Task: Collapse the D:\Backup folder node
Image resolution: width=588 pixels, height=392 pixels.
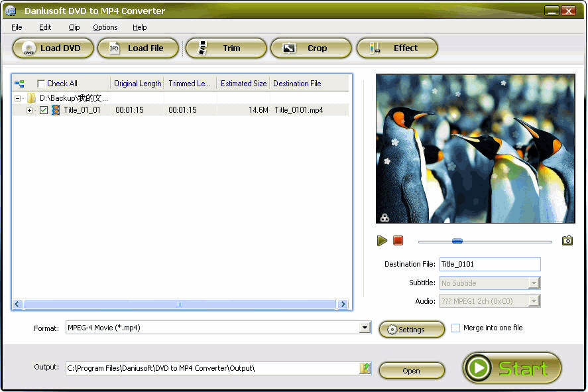Action: coord(17,98)
